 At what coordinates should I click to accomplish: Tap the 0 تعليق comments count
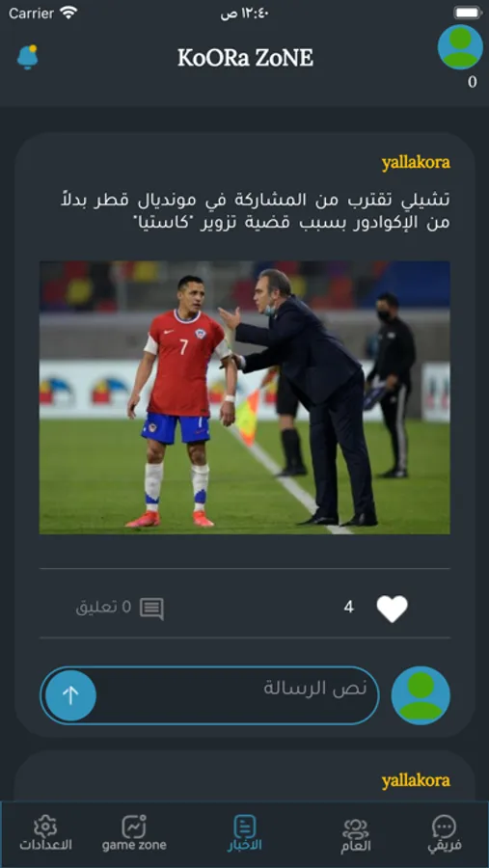[104, 608]
